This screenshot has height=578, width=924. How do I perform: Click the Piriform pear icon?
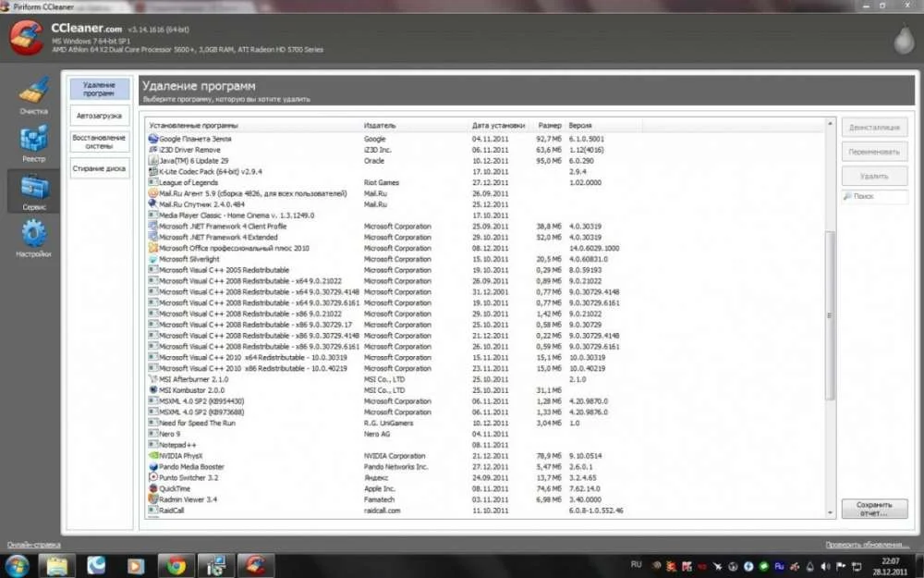(x=904, y=40)
